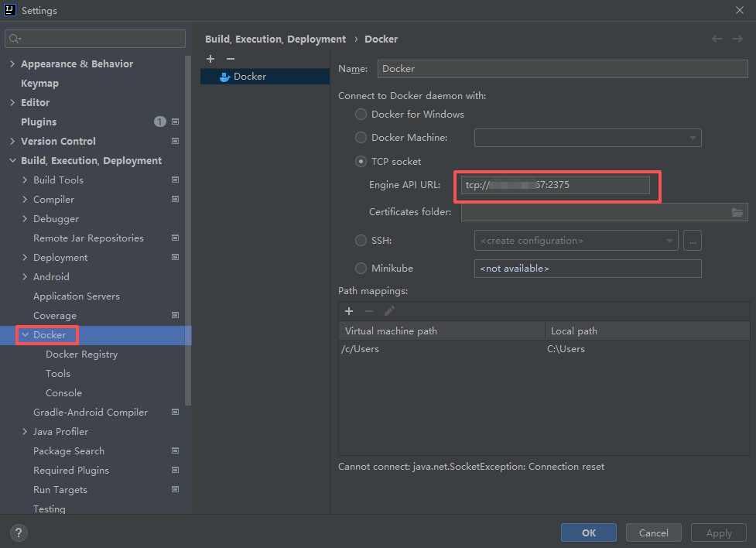The width and height of the screenshot is (756, 548).
Task: Click the C:\Users local path cell
Action: (x=566, y=349)
